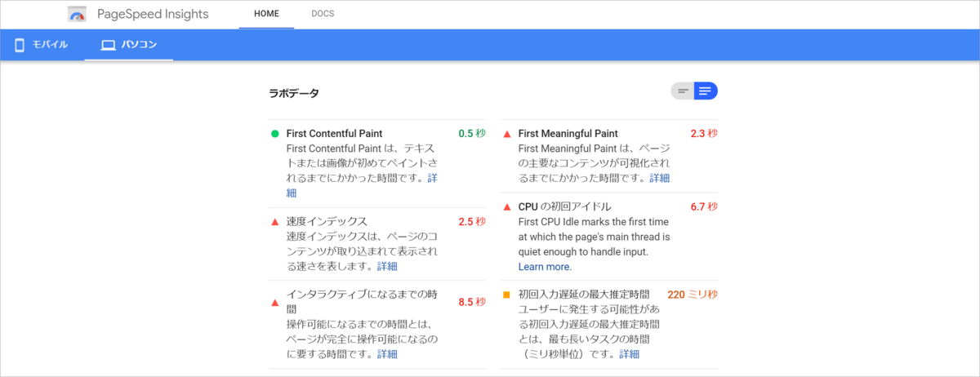Click the CPU の初回アイドル metric title
This screenshot has height=377, width=980.
[564, 206]
